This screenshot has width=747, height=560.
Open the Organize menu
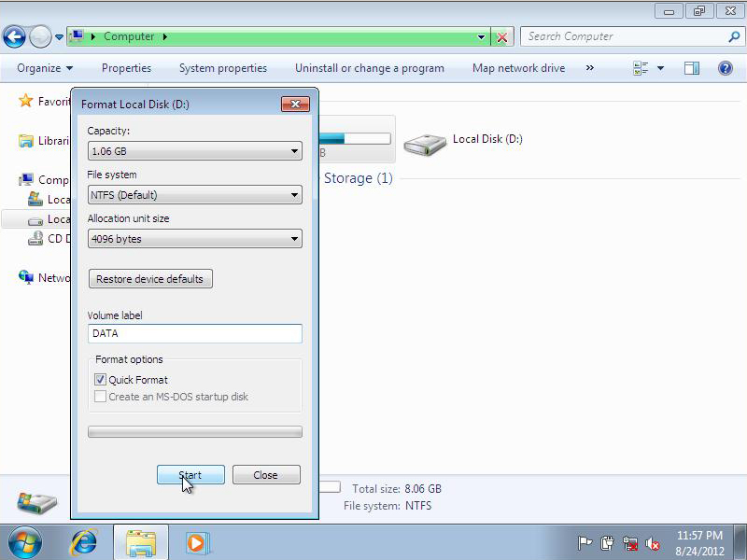click(x=45, y=68)
